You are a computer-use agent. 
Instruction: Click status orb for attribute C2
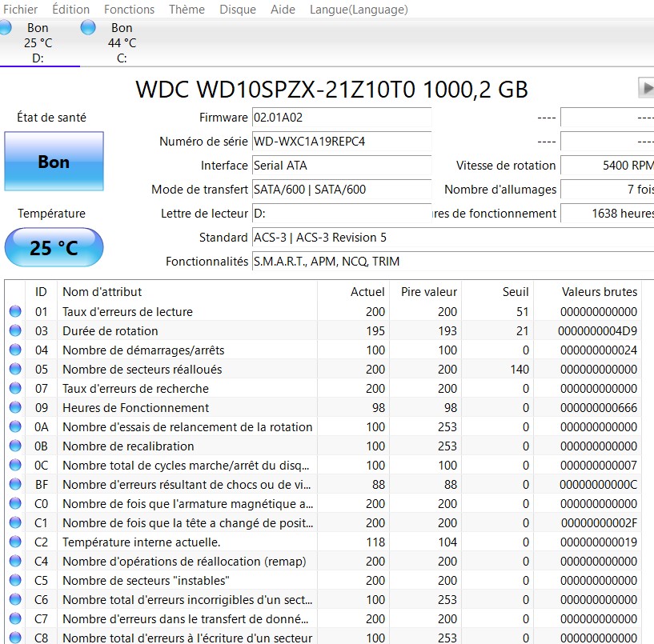pos(15,542)
